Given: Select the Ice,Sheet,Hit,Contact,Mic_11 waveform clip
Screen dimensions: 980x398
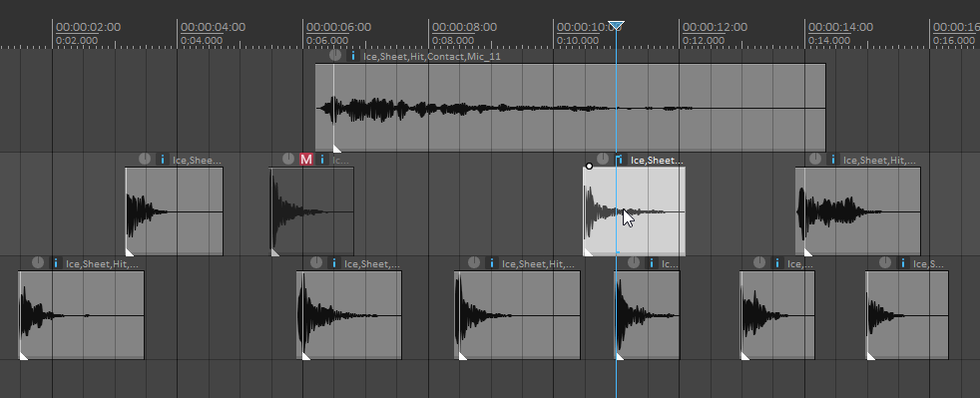Looking at the screenshot, I should tap(571, 108).
